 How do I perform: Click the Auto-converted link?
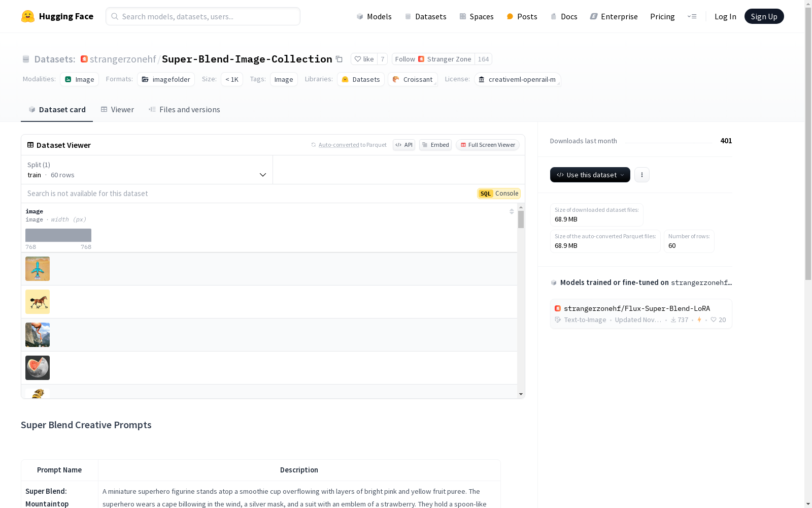coord(339,145)
